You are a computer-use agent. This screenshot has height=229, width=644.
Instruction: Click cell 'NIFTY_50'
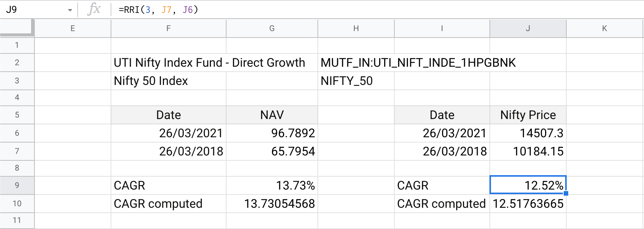coord(356,81)
